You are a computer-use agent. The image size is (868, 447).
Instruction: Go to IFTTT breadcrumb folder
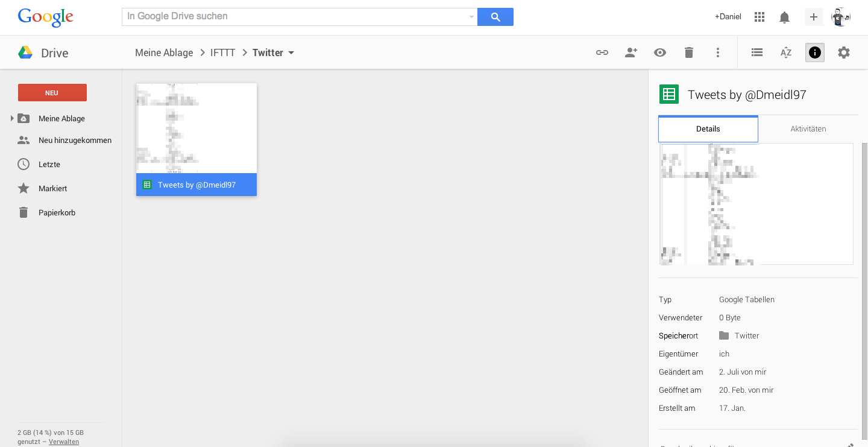(222, 52)
